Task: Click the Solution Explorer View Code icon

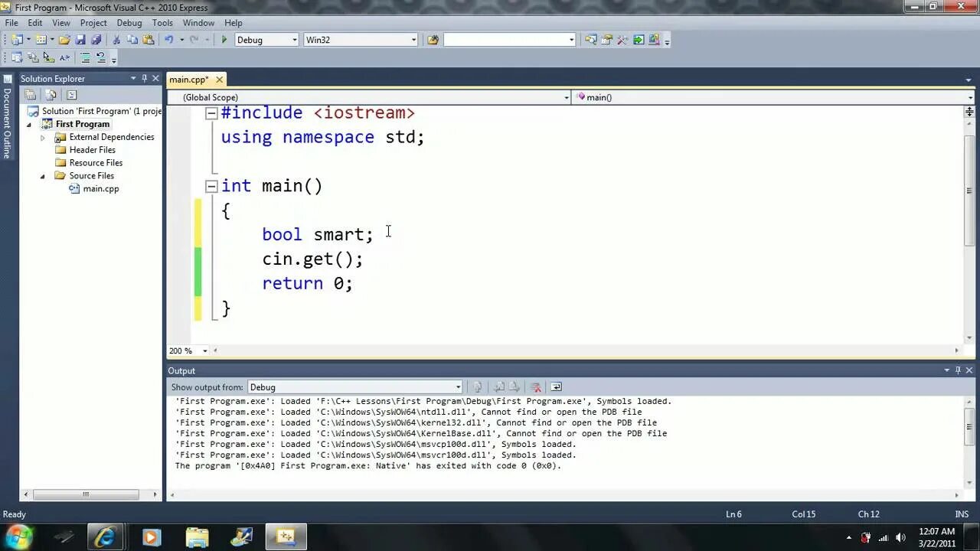Action: (71, 95)
